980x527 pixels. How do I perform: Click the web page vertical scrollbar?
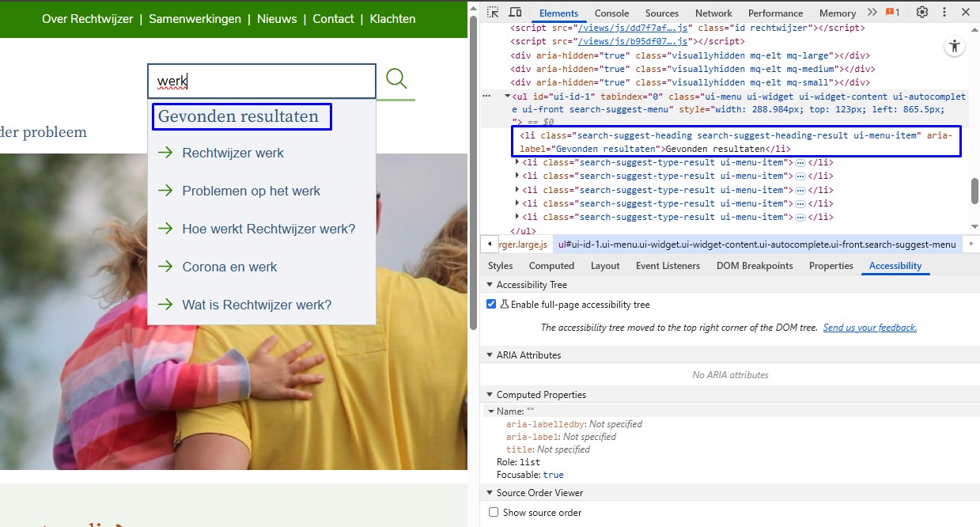pyautogui.click(x=473, y=174)
